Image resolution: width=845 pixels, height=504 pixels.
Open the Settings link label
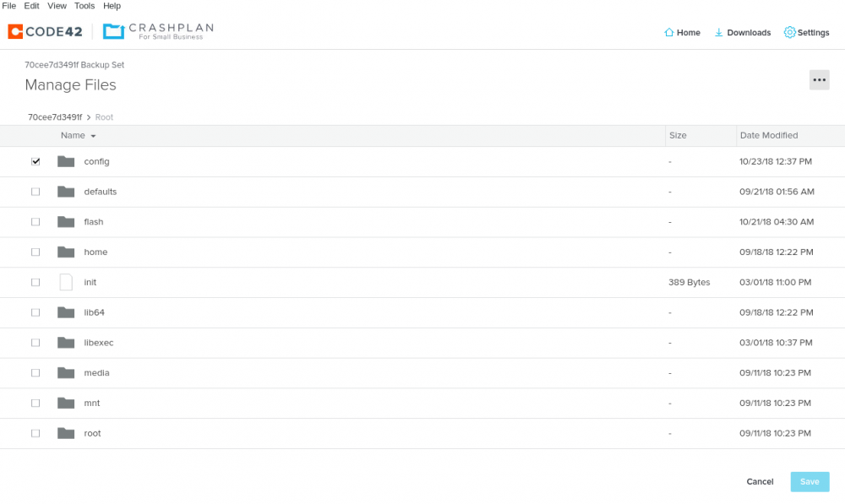tap(813, 33)
